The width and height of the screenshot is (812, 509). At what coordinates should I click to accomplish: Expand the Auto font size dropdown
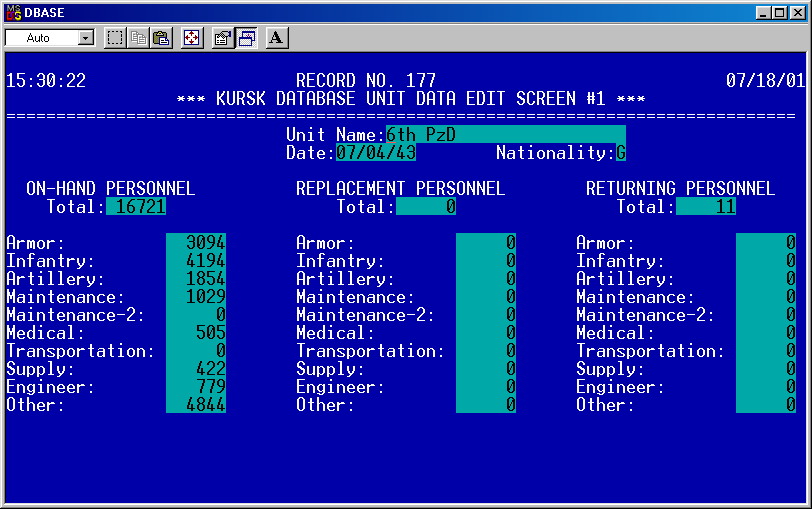(x=85, y=38)
